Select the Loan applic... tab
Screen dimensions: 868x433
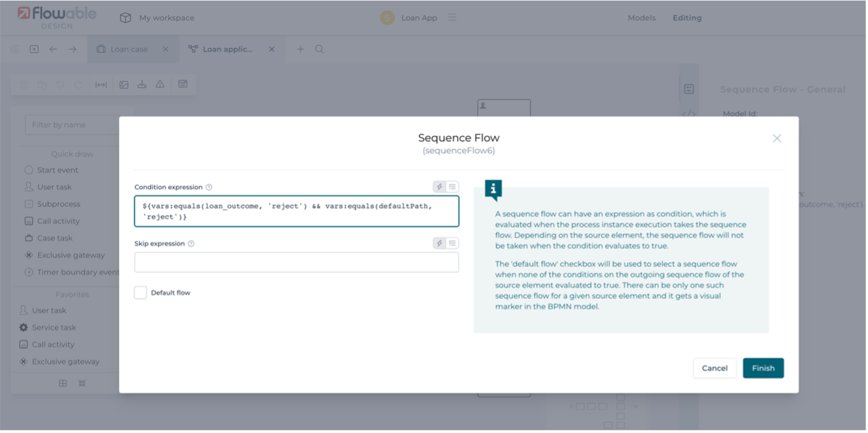pos(227,49)
